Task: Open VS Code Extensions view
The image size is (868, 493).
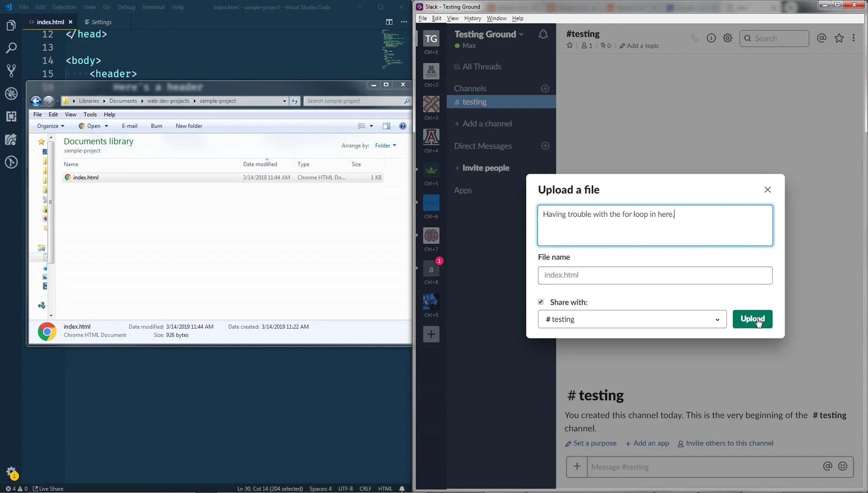Action: coord(11,116)
